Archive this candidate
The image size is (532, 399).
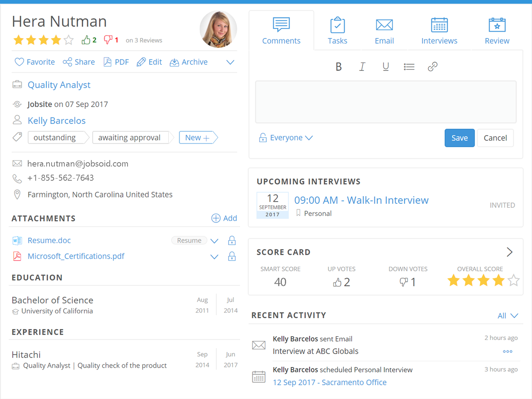coord(189,62)
